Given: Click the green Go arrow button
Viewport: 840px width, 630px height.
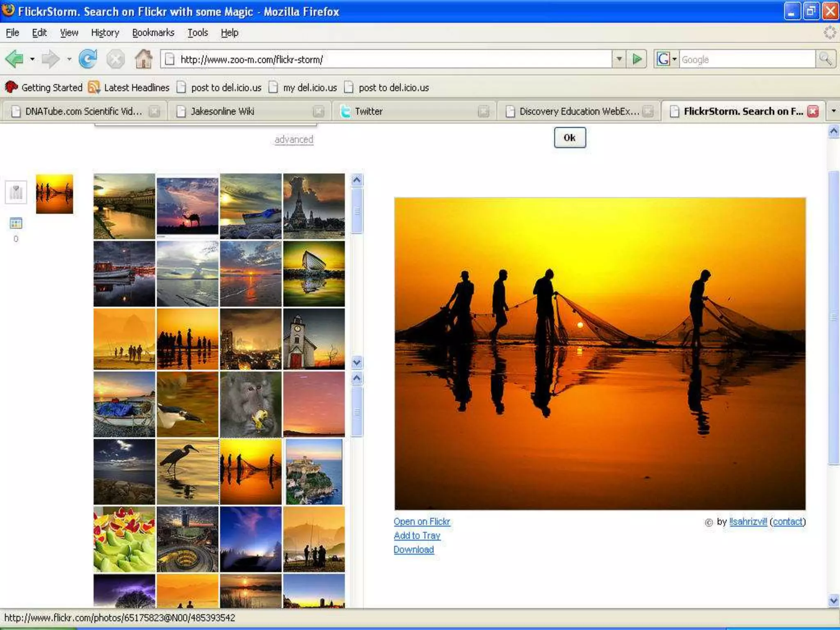Looking at the screenshot, I should 637,59.
